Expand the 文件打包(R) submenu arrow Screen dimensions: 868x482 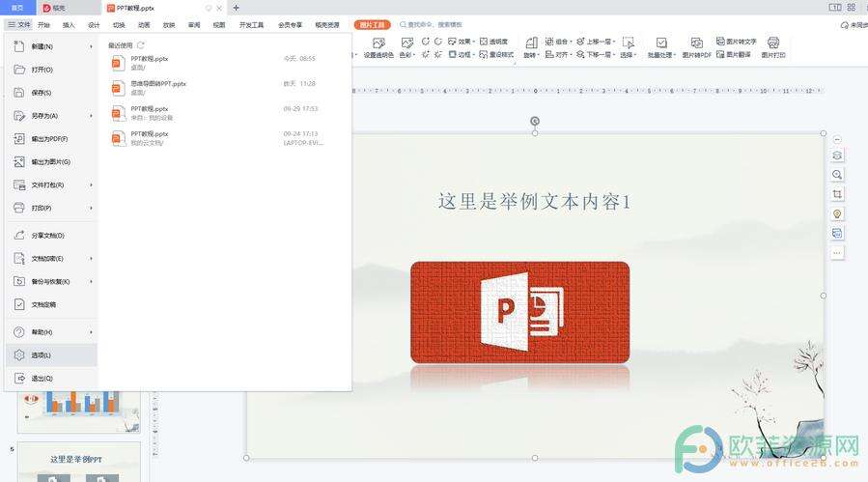point(91,185)
